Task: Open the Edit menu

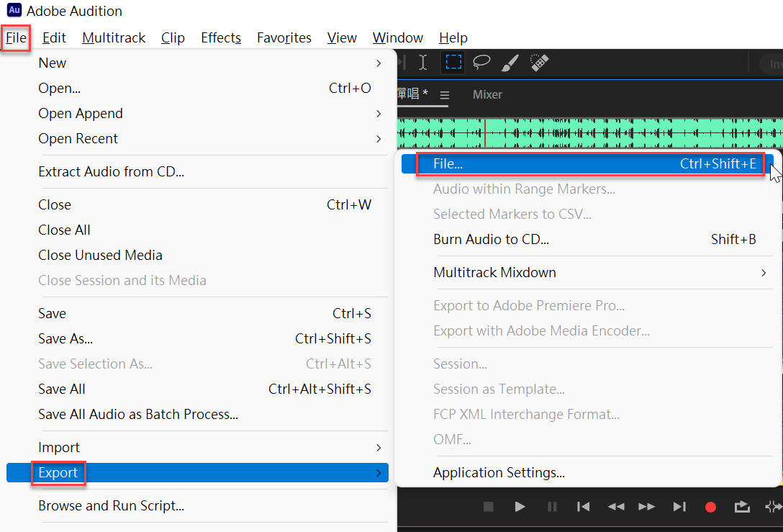Action: [x=54, y=38]
